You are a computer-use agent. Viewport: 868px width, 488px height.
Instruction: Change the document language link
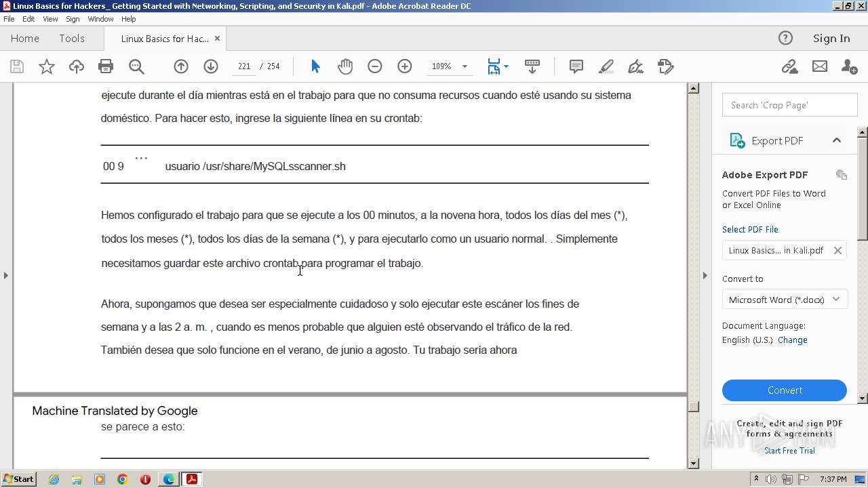[793, 340]
